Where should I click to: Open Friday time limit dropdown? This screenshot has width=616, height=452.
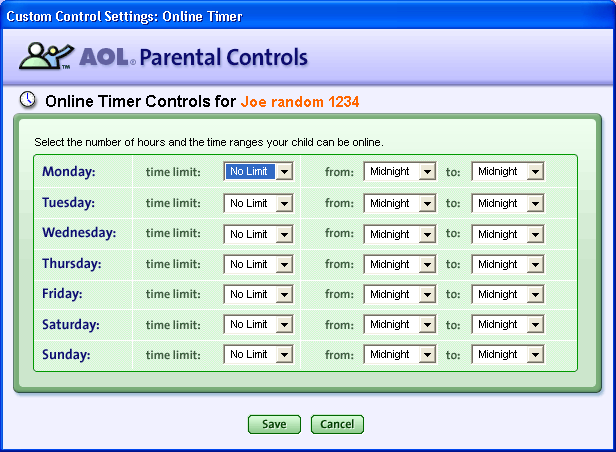[258, 294]
